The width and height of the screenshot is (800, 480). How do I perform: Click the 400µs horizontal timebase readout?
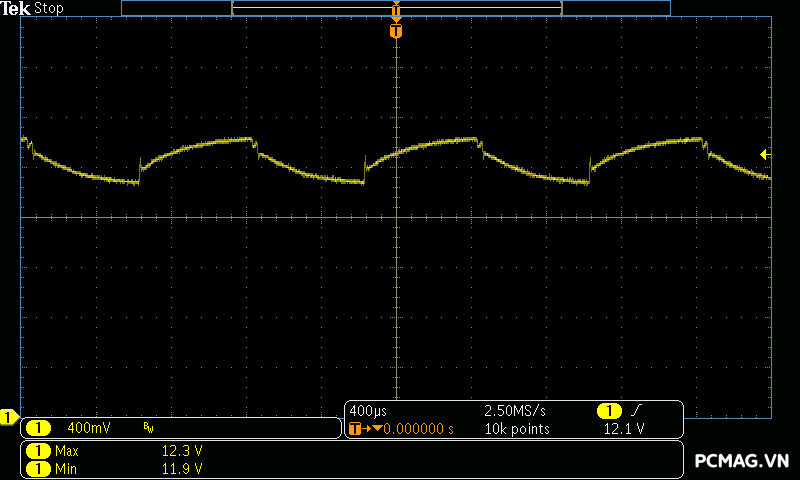click(369, 411)
